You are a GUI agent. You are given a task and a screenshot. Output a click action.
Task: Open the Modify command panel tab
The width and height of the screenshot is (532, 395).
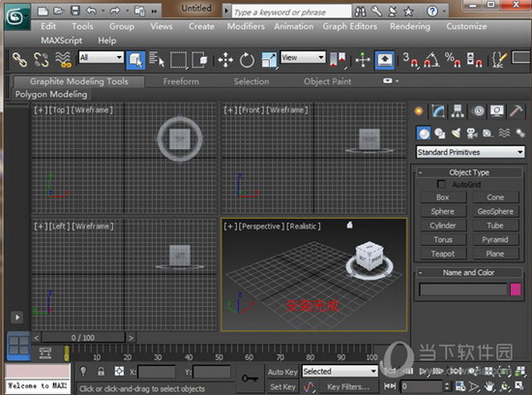(x=438, y=111)
